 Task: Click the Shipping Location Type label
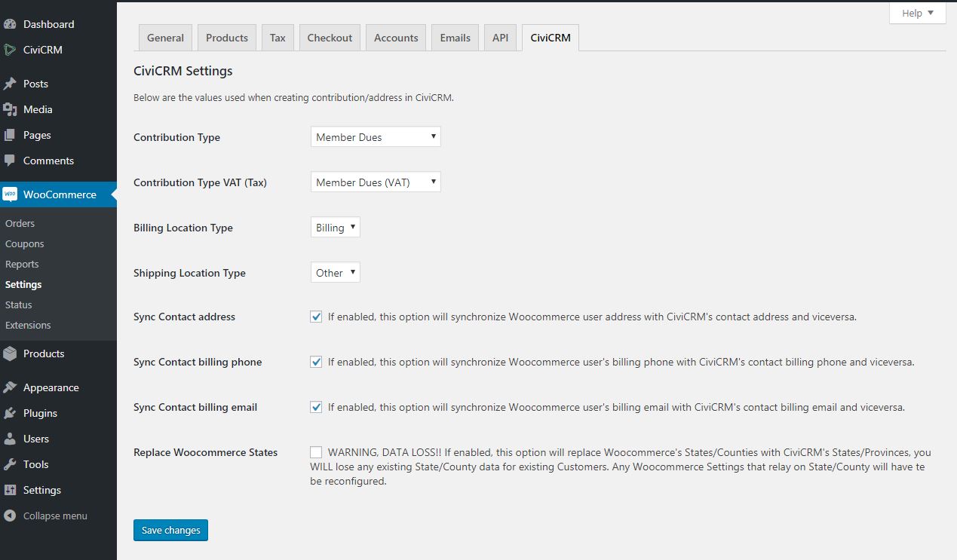tap(190, 273)
